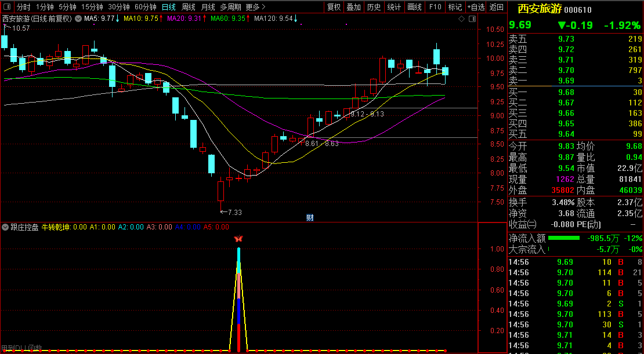Click the 财 financial marker on the chart
This screenshot has width=644, height=354.
(x=310, y=218)
